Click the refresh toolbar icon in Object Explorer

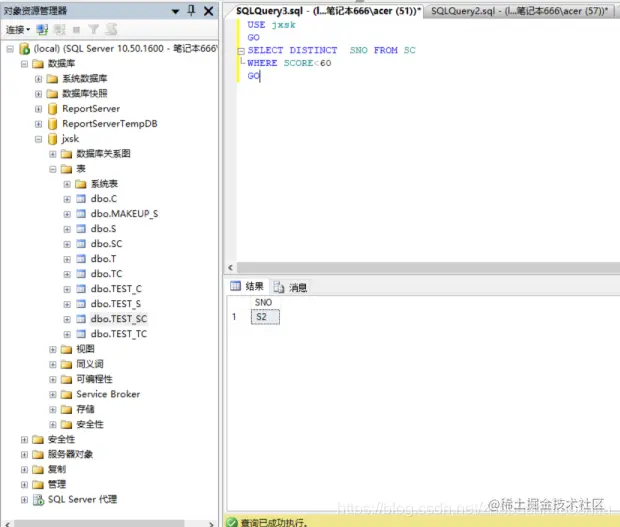point(112,30)
